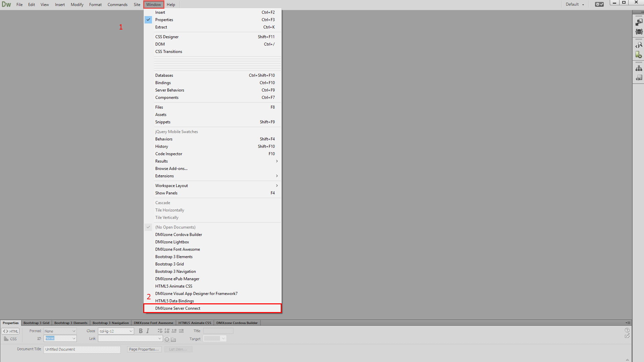Click the Indent (blockquote) icon
Image resolution: width=644 pixels, height=362 pixels.
pos(181,331)
